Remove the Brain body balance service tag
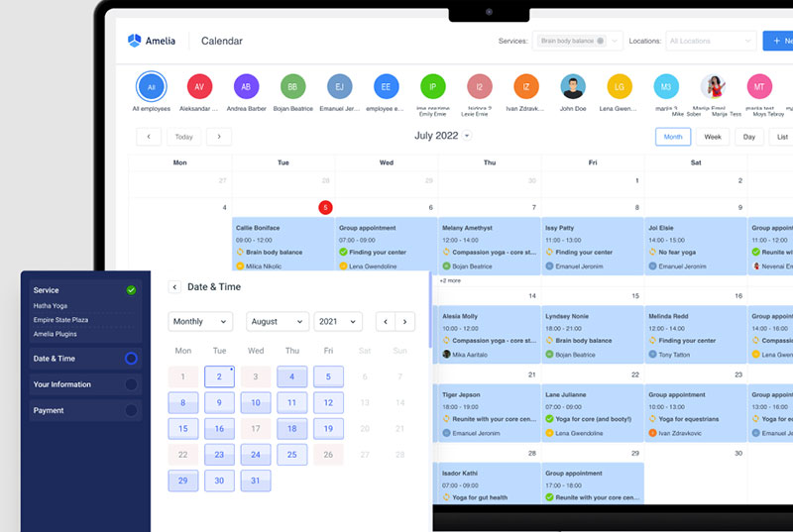This screenshot has height=532, width=793. (601, 41)
